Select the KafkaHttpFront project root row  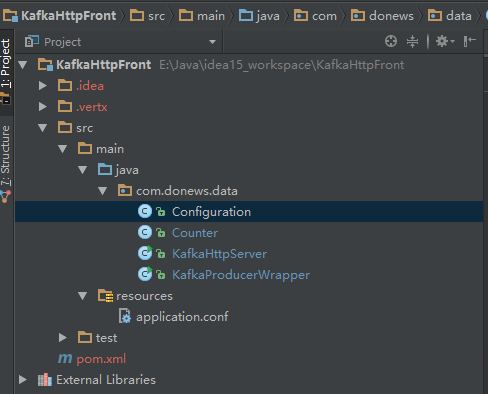click(249, 65)
